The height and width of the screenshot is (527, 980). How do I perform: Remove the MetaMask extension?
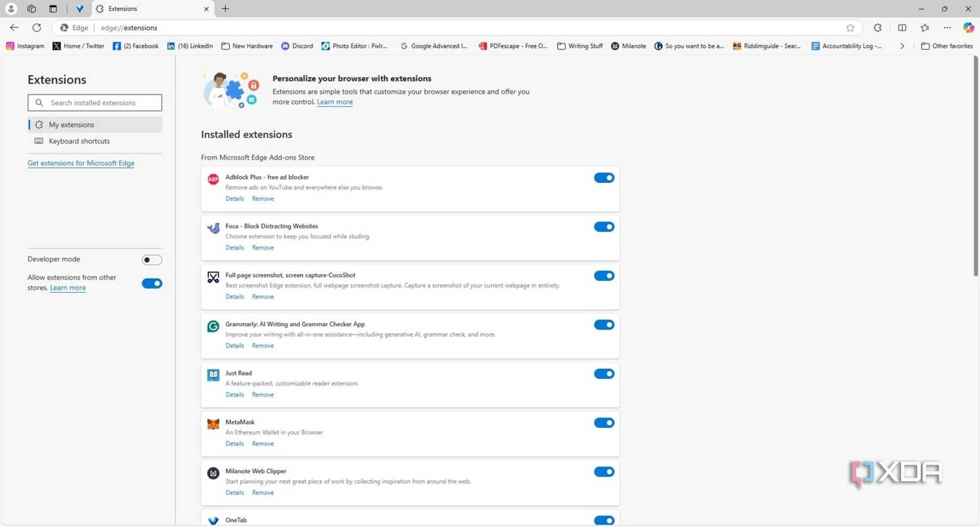pos(263,444)
